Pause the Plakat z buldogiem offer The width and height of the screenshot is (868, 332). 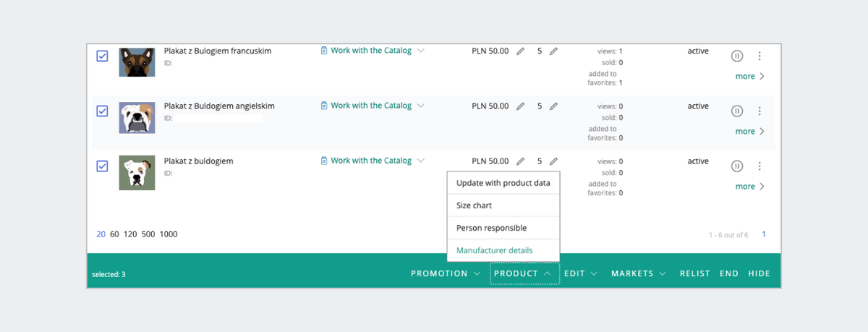click(737, 166)
